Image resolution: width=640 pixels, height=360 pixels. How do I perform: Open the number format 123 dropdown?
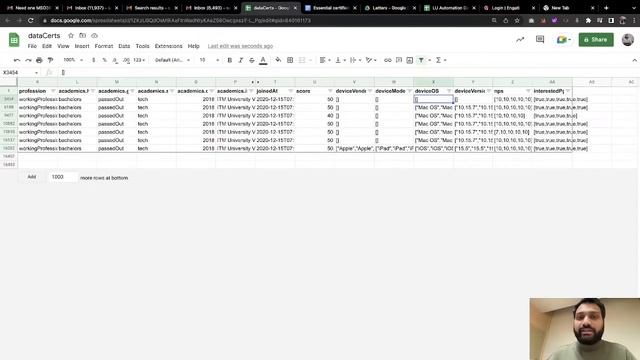139,60
